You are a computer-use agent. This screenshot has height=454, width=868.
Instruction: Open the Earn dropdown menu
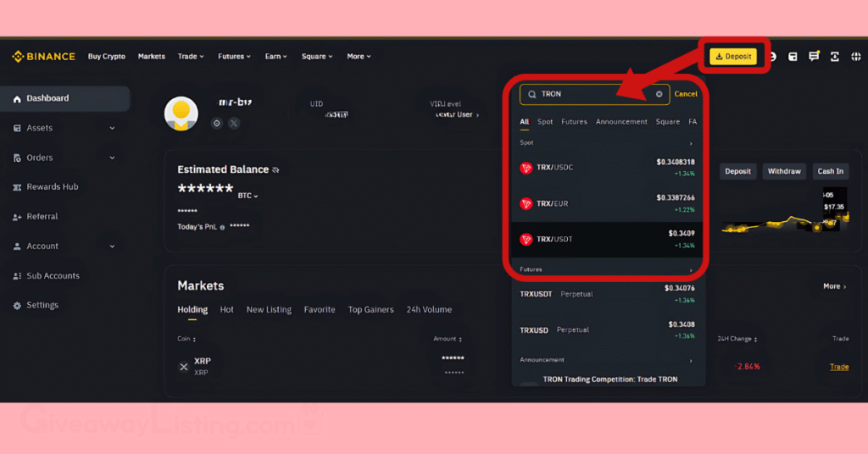point(275,57)
